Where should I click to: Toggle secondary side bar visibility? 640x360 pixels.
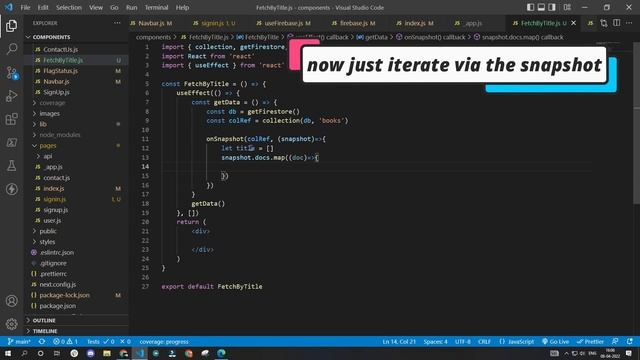click(x=552, y=7)
